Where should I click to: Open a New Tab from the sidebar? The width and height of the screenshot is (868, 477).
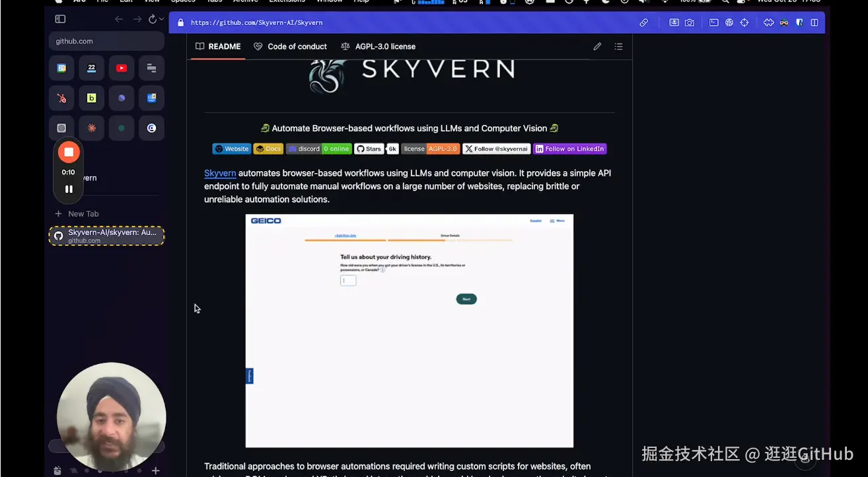click(x=77, y=213)
